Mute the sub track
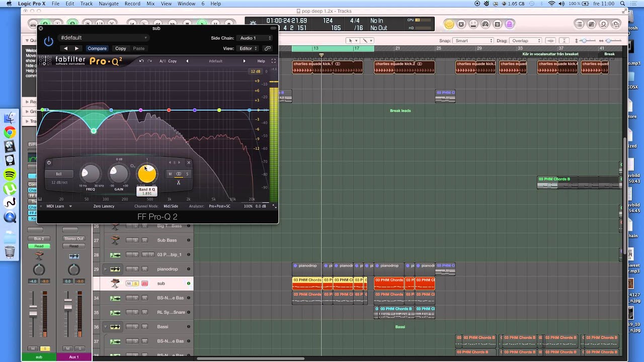644x362 pixels. click(x=128, y=284)
